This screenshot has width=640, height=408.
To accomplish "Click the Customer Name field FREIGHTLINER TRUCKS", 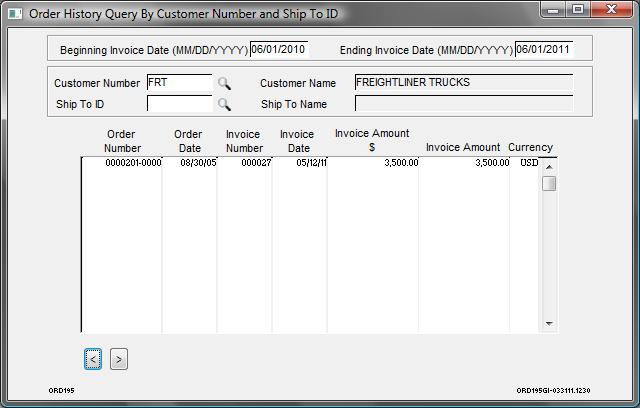I will click(464, 82).
